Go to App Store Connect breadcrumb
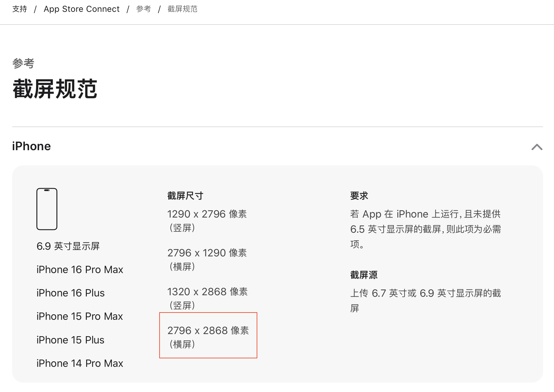This screenshot has height=392, width=554. (82, 9)
